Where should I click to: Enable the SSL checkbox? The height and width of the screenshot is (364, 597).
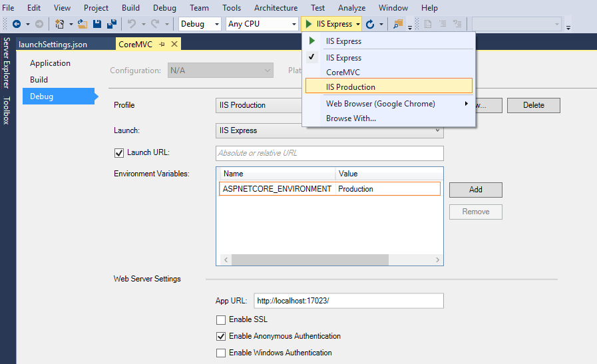[x=221, y=320]
